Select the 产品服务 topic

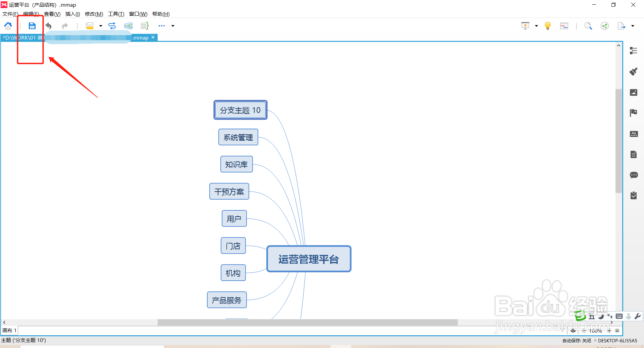(227, 300)
